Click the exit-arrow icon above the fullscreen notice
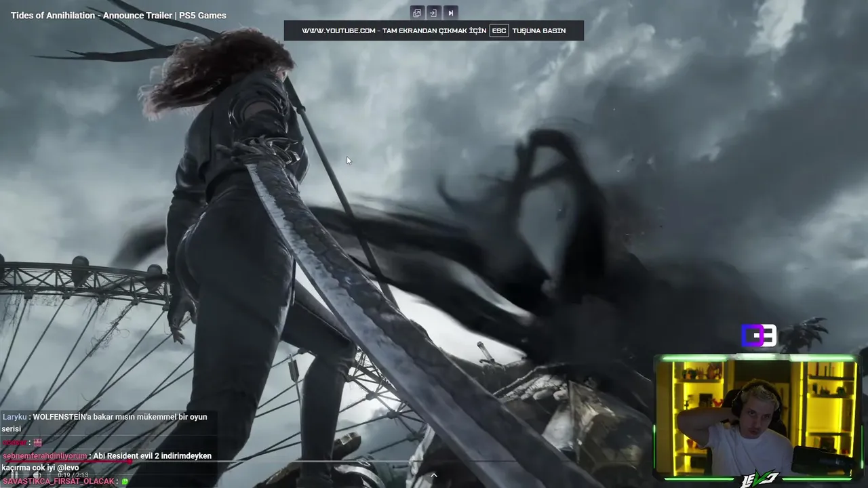 pos(434,13)
